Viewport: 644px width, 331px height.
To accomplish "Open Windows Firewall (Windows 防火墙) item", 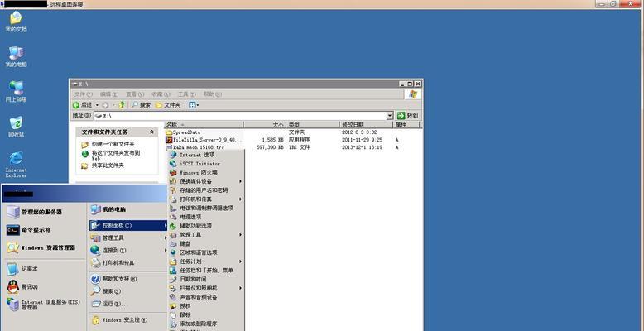I will point(199,172).
